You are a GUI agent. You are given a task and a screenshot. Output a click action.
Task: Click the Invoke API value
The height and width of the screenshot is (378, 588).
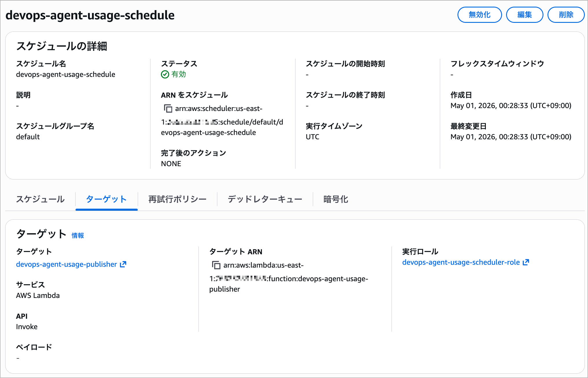point(27,327)
